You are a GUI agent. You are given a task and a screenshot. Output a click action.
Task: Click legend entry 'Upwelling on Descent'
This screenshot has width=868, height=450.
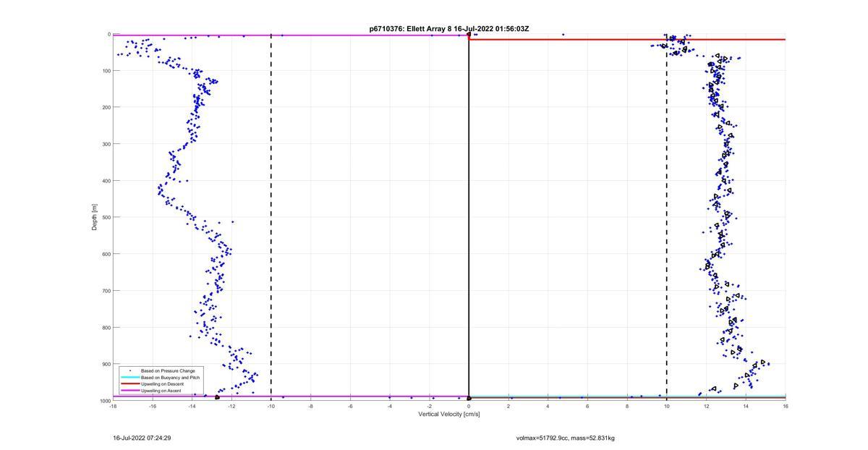pos(163,384)
